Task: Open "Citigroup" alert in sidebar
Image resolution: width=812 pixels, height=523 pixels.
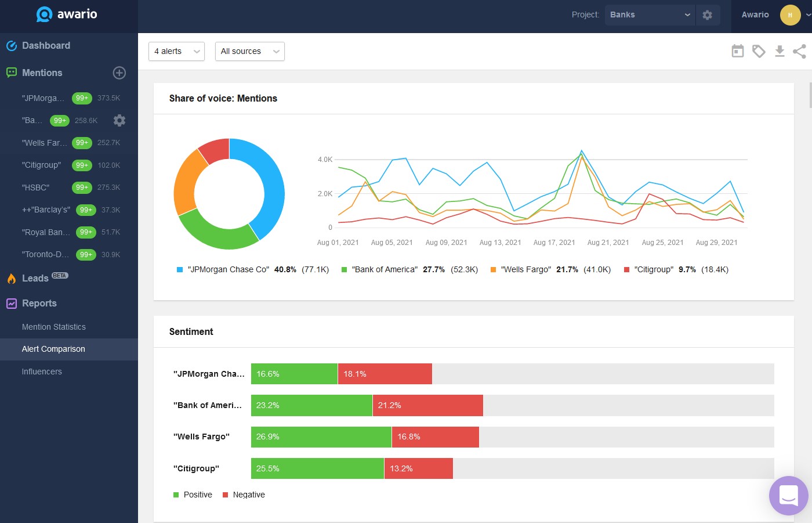Action: click(x=41, y=165)
